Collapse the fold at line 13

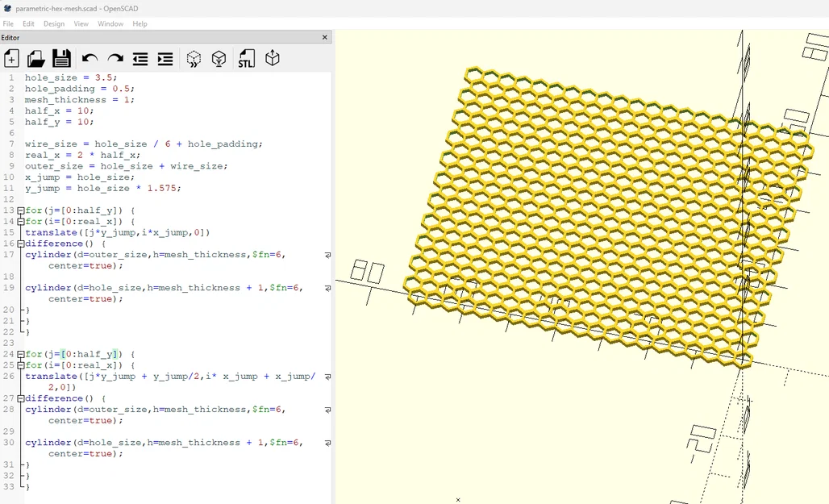click(x=21, y=210)
